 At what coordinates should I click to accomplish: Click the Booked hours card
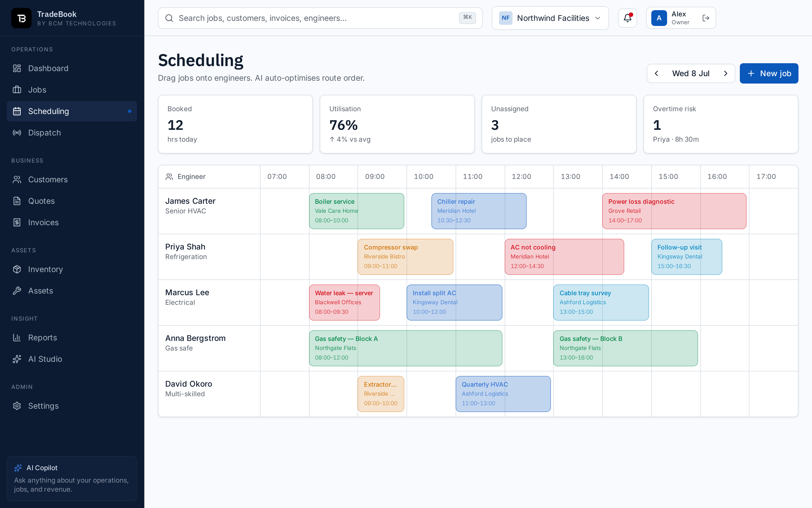click(235, 124)
